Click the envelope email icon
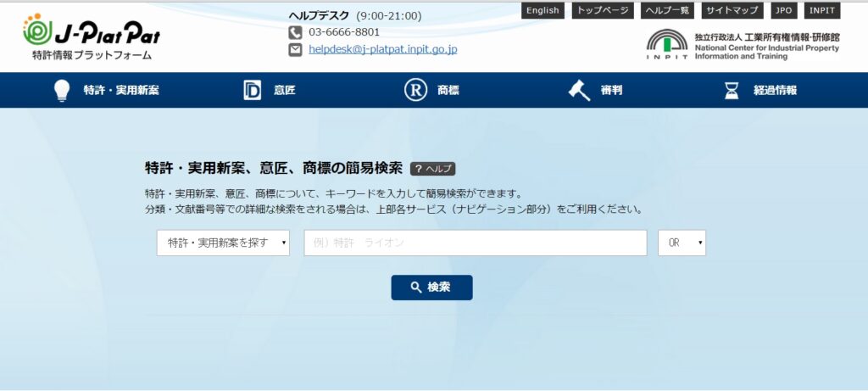This screenshot has height=391, width=868. tap(295, 50)
